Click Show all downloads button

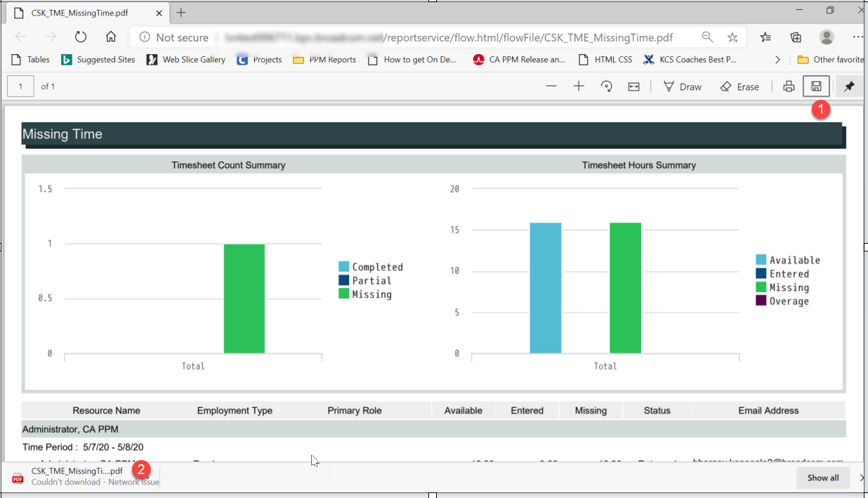click(x=822, y=478)
